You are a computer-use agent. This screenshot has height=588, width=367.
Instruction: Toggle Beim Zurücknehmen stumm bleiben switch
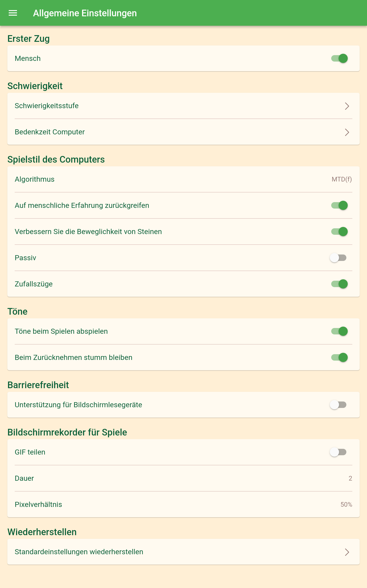(339, 357)
